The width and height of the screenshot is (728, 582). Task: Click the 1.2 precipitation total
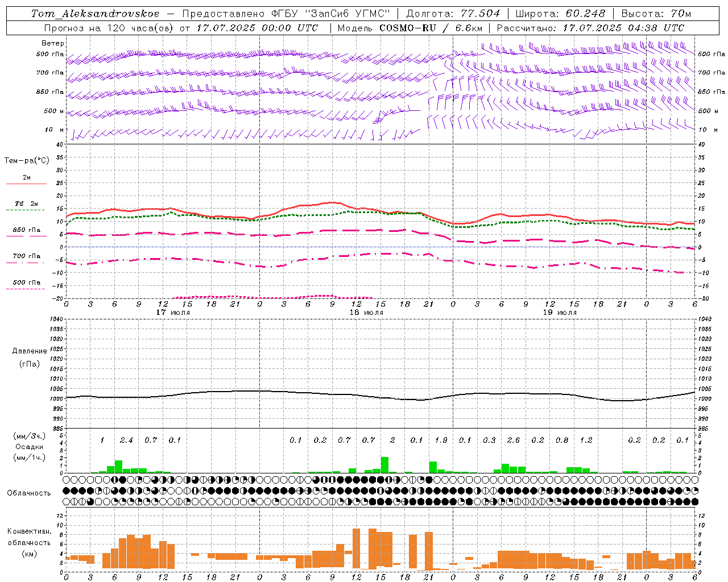(x=586, y=440)
